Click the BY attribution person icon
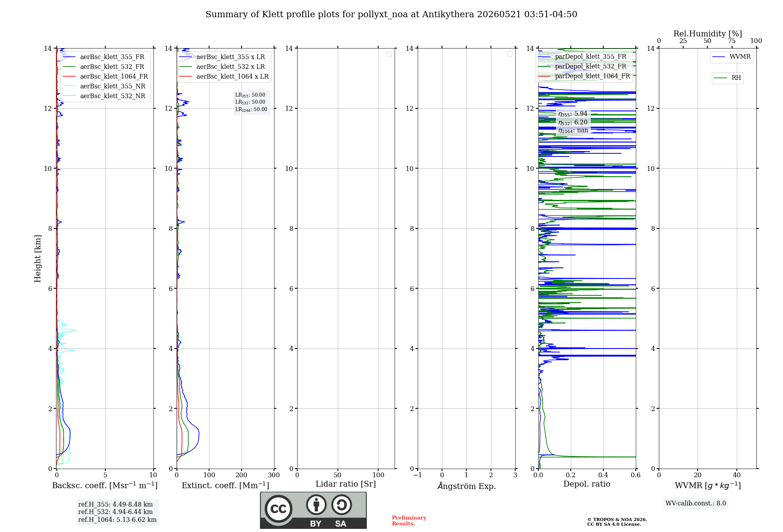 pyautogui.click(x=316, y=505)
